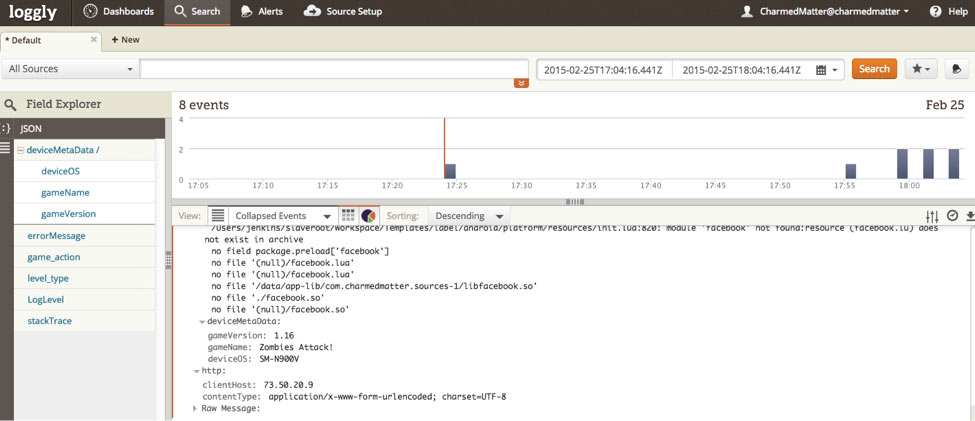This screenshot has height=421, width=975.
Task: Open the New search tab
Action: coord(125,40)
